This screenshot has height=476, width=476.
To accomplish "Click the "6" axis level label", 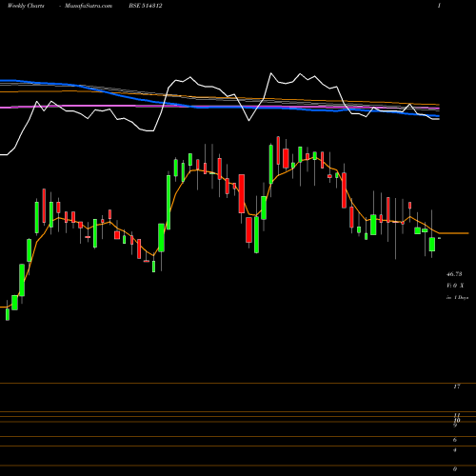I will pos(455,440).
